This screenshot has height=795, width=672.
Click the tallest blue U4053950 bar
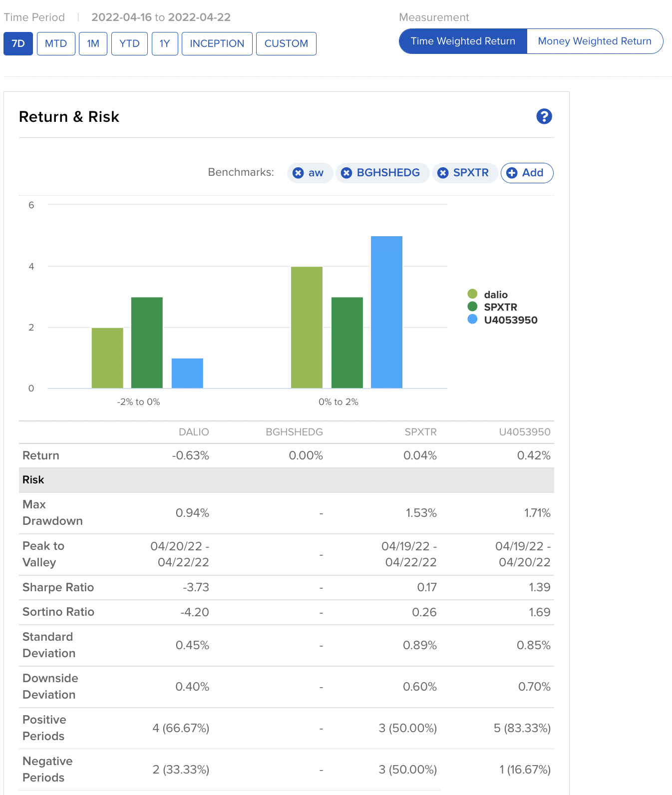(386, 312)
